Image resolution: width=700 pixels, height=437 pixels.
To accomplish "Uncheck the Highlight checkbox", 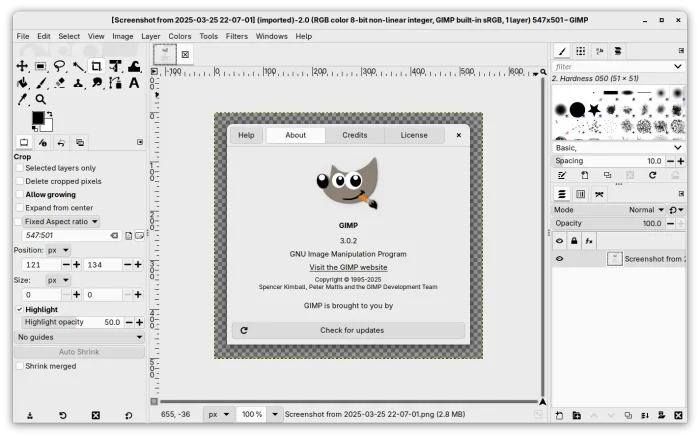I will click(x=20, y=309).
